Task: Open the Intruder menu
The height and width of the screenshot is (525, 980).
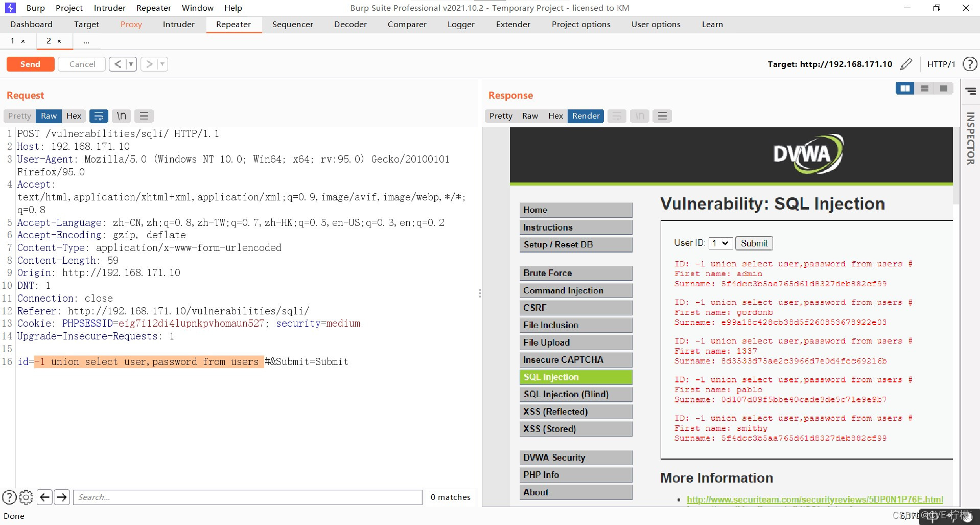Action: coord(109,8)
